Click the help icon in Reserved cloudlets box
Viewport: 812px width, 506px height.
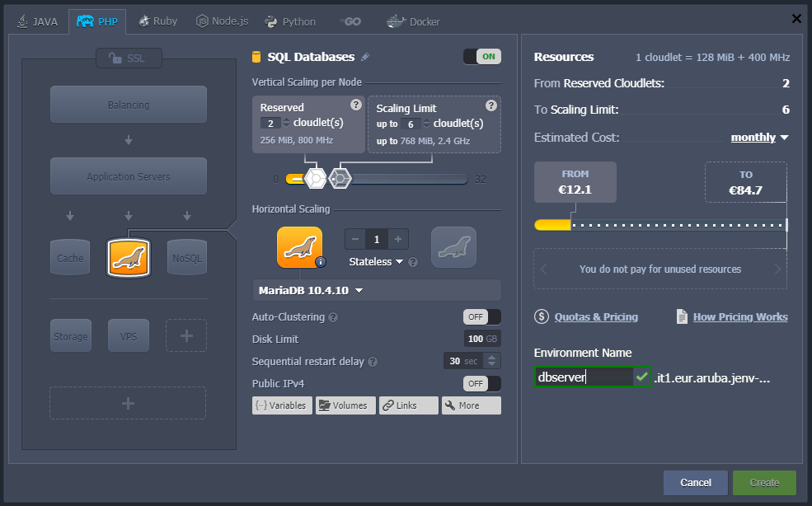[355, 105]
